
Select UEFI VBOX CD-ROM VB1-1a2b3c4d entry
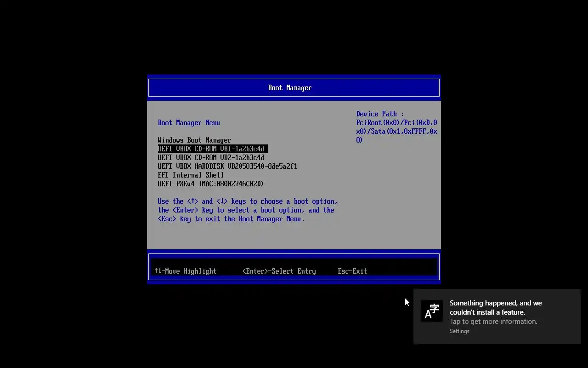click(213, 149)
